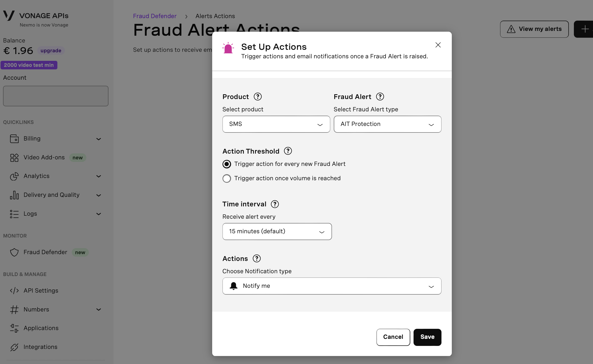Click the Save button
This screenshot has width=593, height=364.
427,337
